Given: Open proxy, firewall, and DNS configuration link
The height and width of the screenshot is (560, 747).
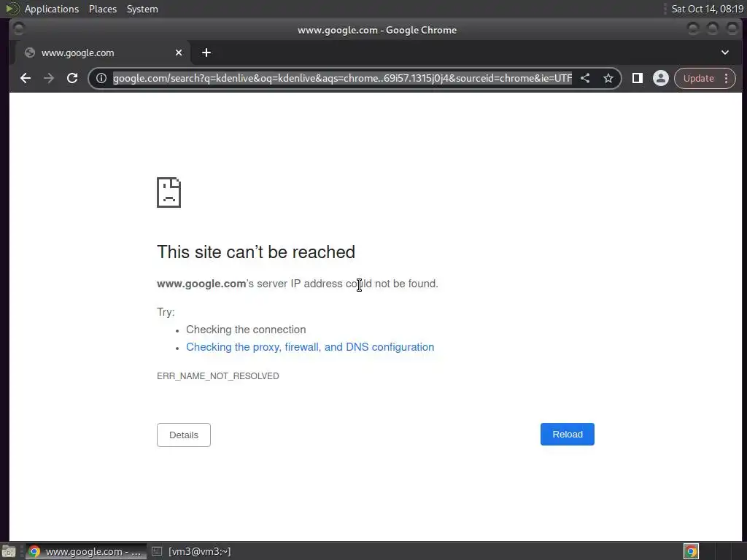Looking at the screenshot, I should [309, 347].
